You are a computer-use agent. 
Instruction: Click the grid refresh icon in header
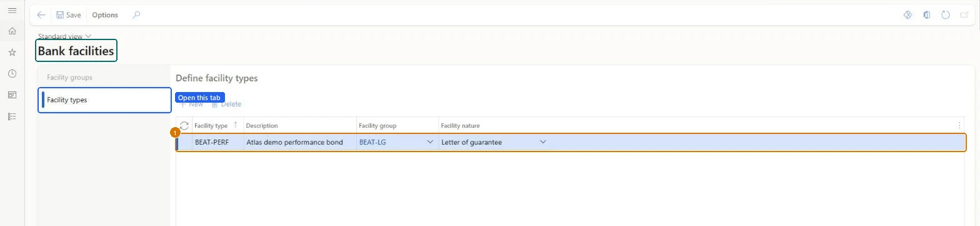click(x=184, y=125)
